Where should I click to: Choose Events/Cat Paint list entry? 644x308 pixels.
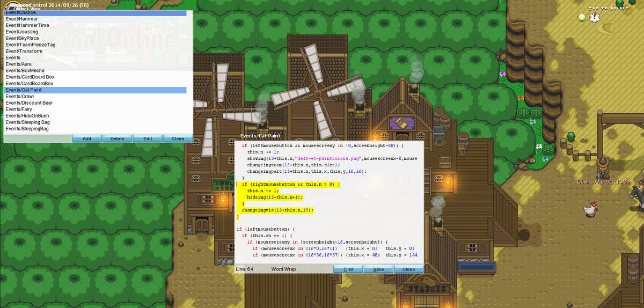[x=96, y=90]
